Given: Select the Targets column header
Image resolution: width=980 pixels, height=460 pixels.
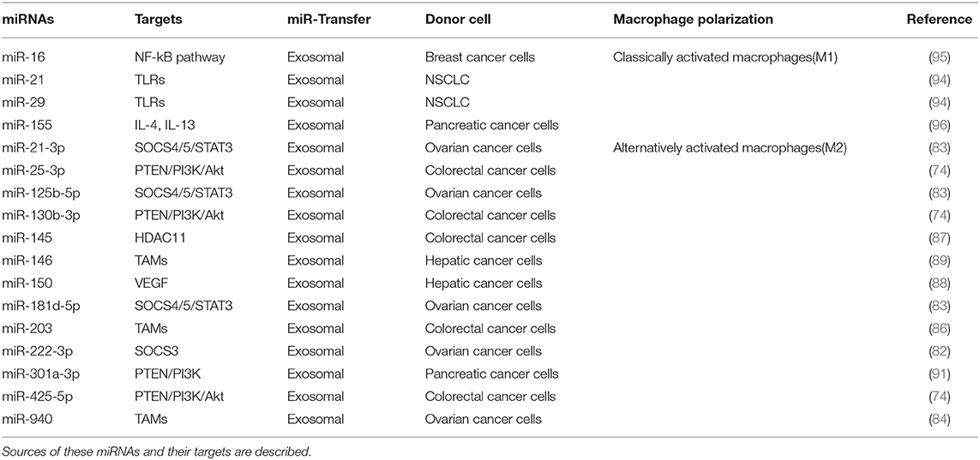Looking at the screenshot, I should (x=158, y=20).
